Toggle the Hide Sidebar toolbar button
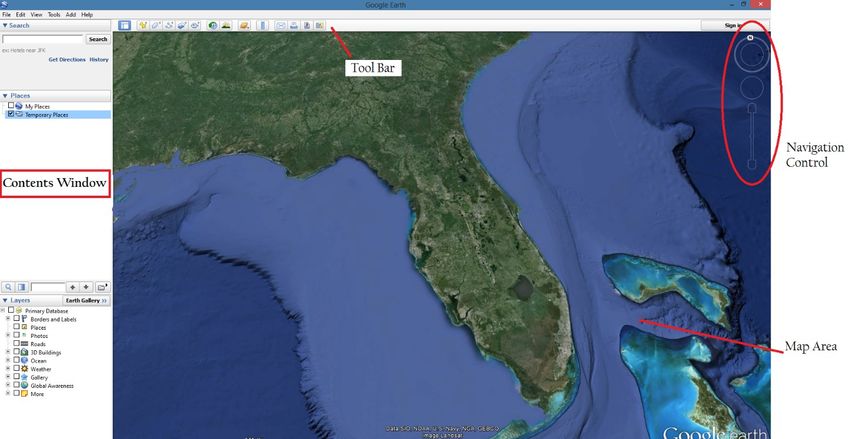This screenshot has height=439, width=850. pos(125,25)
